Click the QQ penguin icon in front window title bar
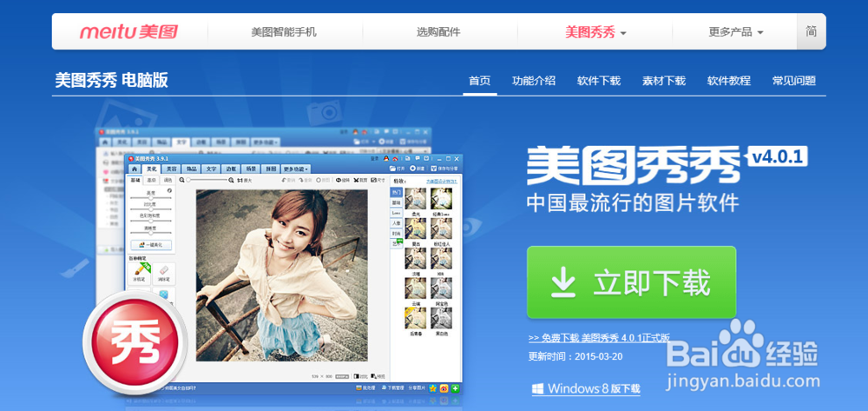Viewport: 868px width, 411px height. [x=386, y=158]
